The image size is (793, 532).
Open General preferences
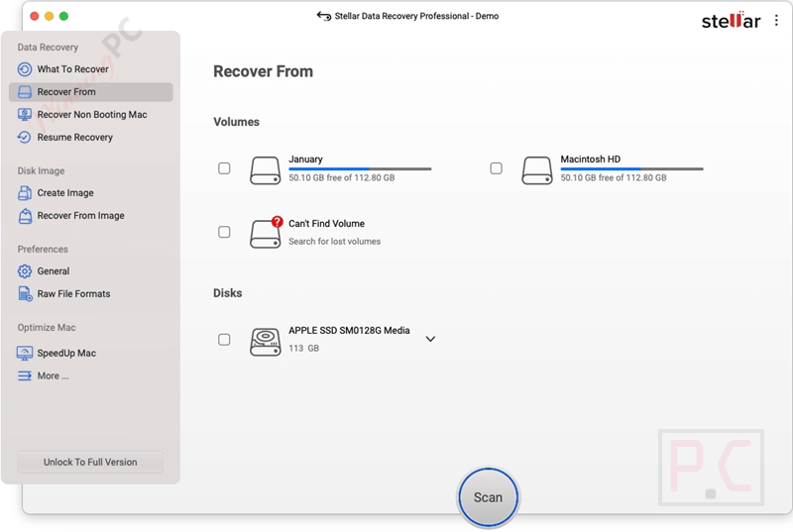pyautogui.click(x=90, y=271)
